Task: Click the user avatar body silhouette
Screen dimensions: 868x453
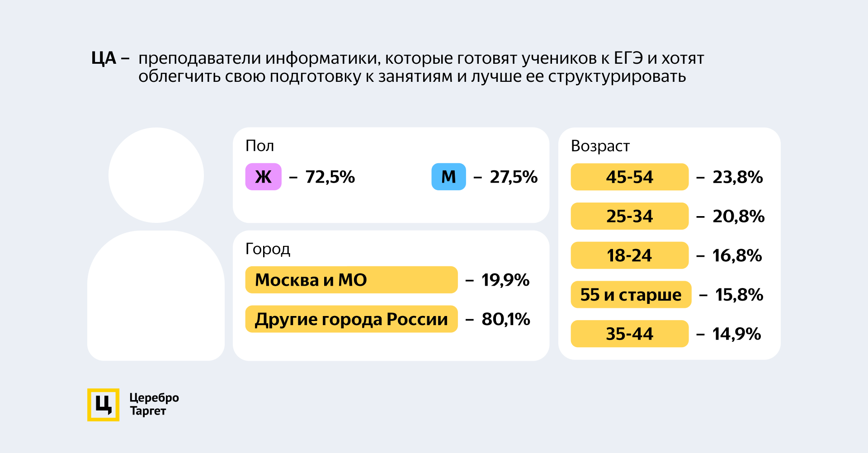Action: click(156, 296)
